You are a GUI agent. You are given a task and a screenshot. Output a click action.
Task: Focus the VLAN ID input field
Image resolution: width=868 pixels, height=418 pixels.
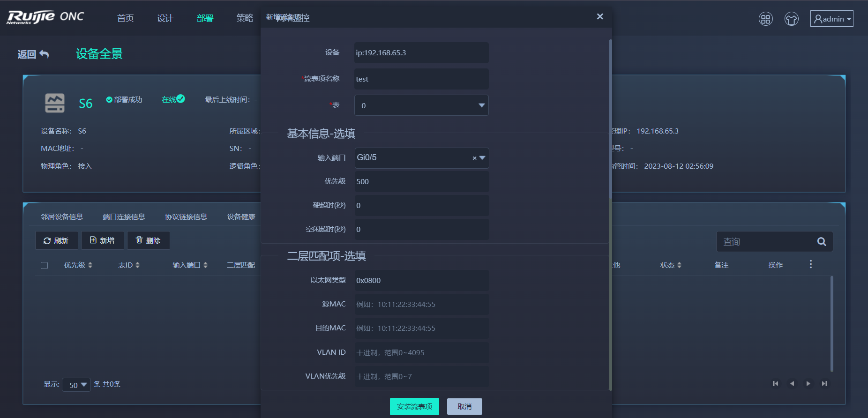(x=421, y=352)
